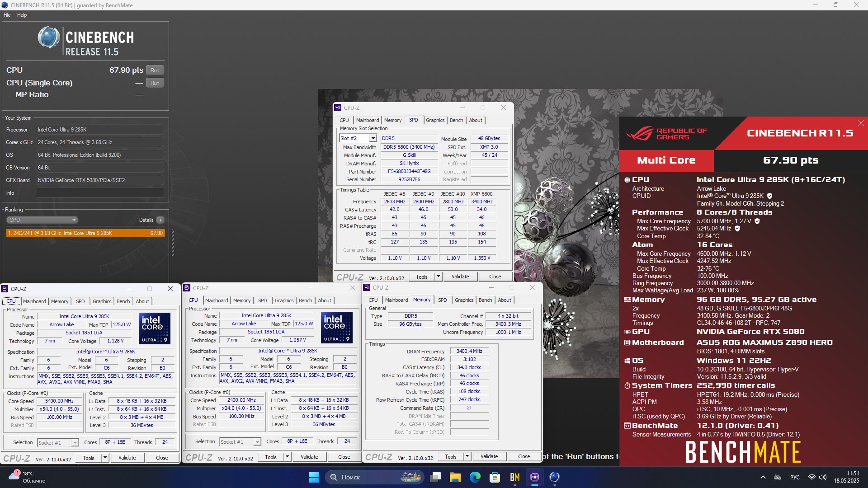The width and height of the screenshot is (868, 488).
Task: Open CPU ranking type dropdown
Action: click(x=42, y=220)
